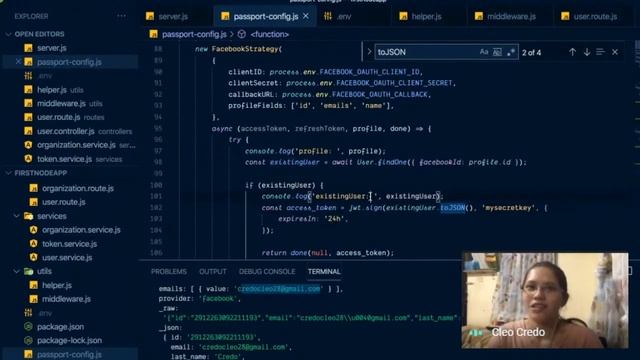Image resolution: width=640 pixels, height=360 pixels.
Task: Close the passport-config.js tab
Action: click(306, 16)
